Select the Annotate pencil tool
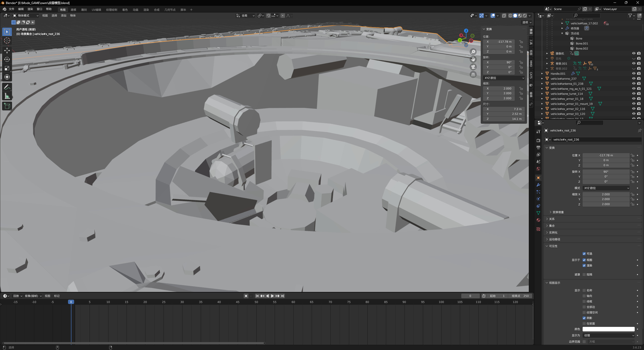644x350 pixels. [x=7, y=87]
